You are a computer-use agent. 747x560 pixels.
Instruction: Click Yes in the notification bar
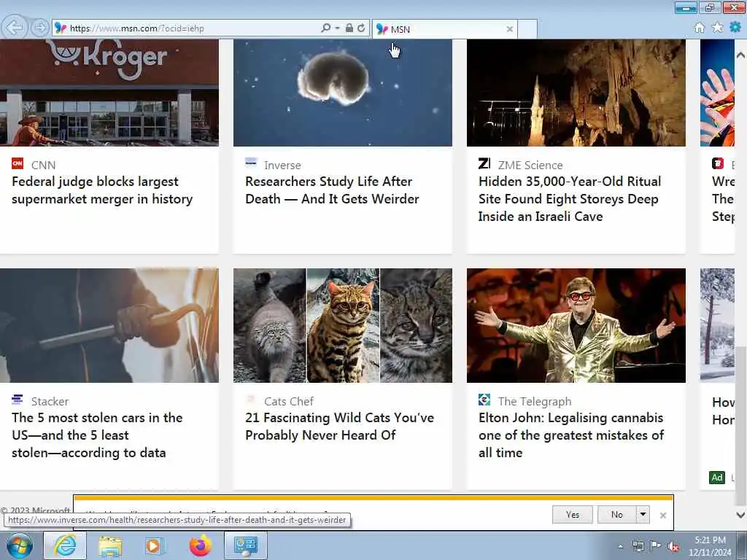coord(573,514)
